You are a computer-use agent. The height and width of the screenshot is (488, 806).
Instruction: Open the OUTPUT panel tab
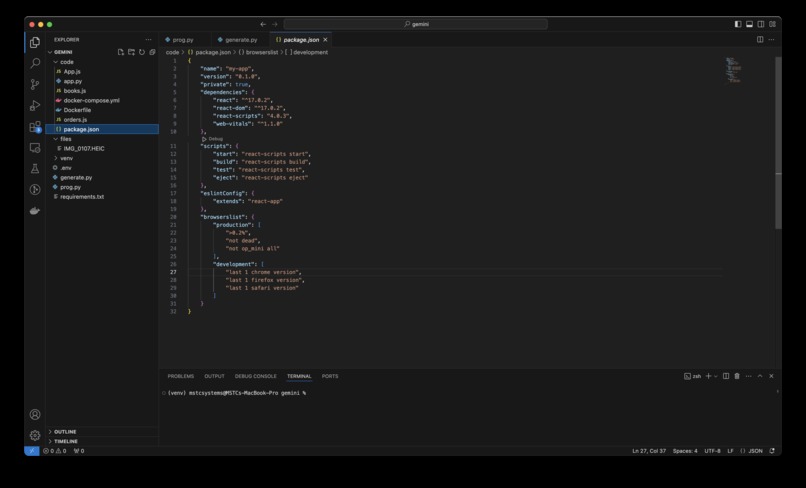[x=214, y=376]
